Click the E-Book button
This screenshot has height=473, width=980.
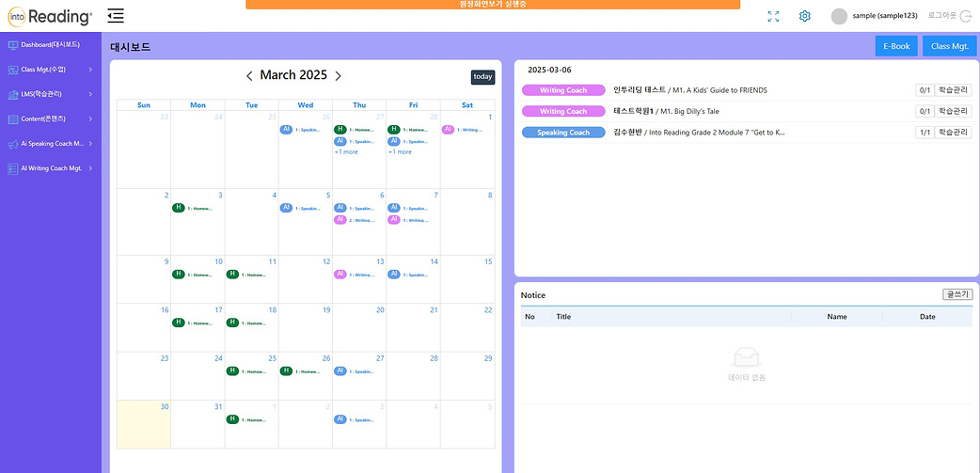tap(896, 46)
